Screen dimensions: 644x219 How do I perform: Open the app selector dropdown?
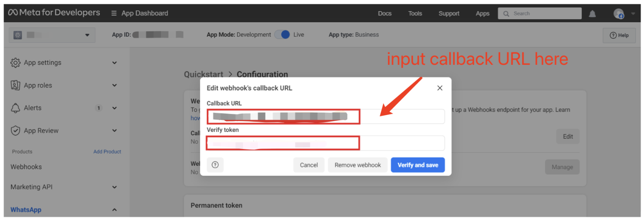(x=52, y=35)
